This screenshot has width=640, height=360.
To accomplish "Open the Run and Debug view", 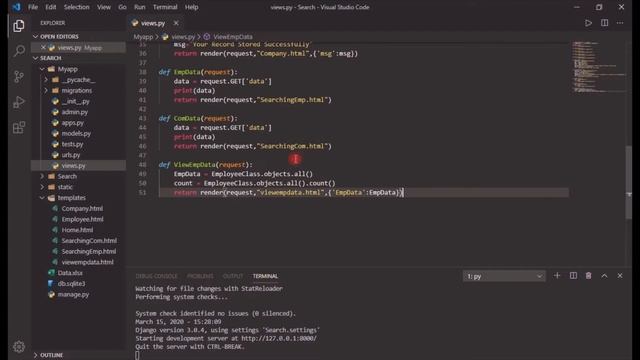I will pos(19,102).
